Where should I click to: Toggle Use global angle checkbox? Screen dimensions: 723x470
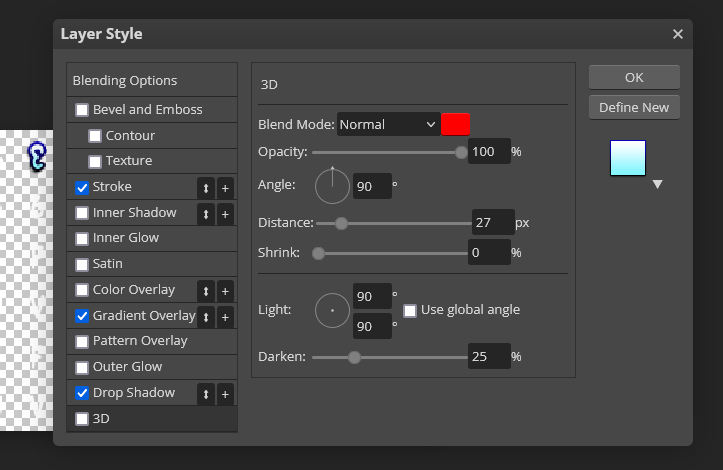(x=410, y=310)
